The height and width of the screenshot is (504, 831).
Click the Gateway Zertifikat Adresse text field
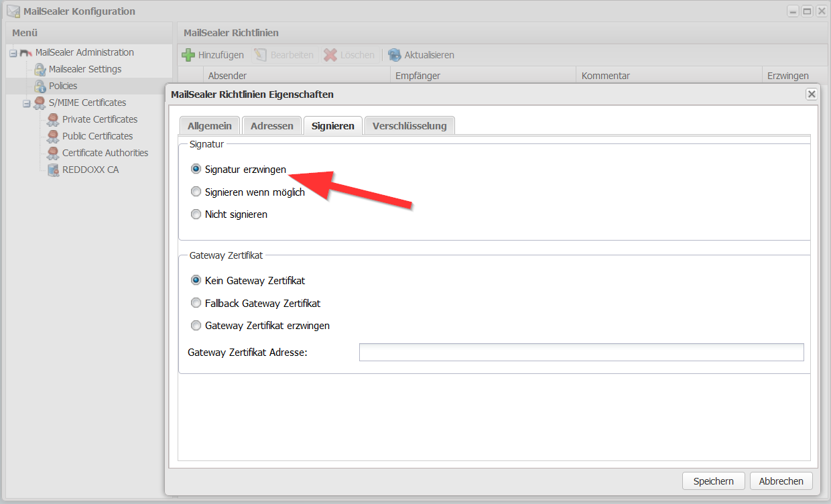(581, 353)
